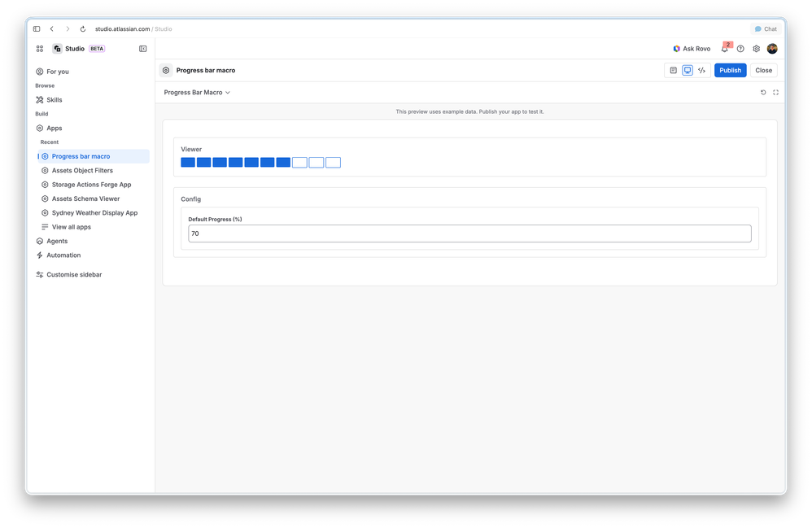Click the last empty progress bar segment
The width and height of the screenshot is (812, 528).
pos(333,163)
